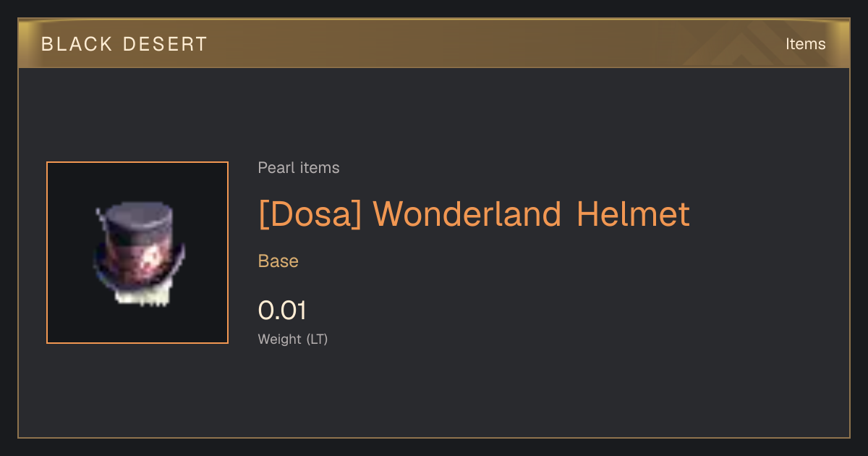Select the Base grade label

click(278, 261)
